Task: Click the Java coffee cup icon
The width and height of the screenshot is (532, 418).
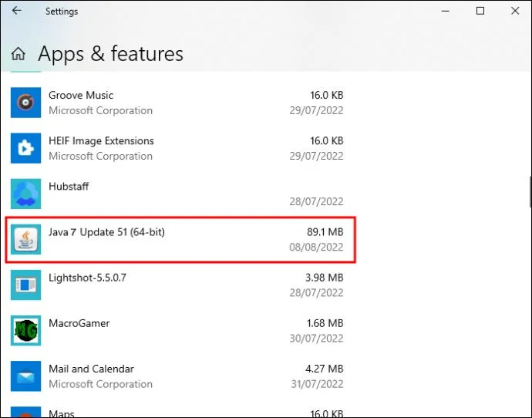Action: pyautogui.click(x=25, y=239)
